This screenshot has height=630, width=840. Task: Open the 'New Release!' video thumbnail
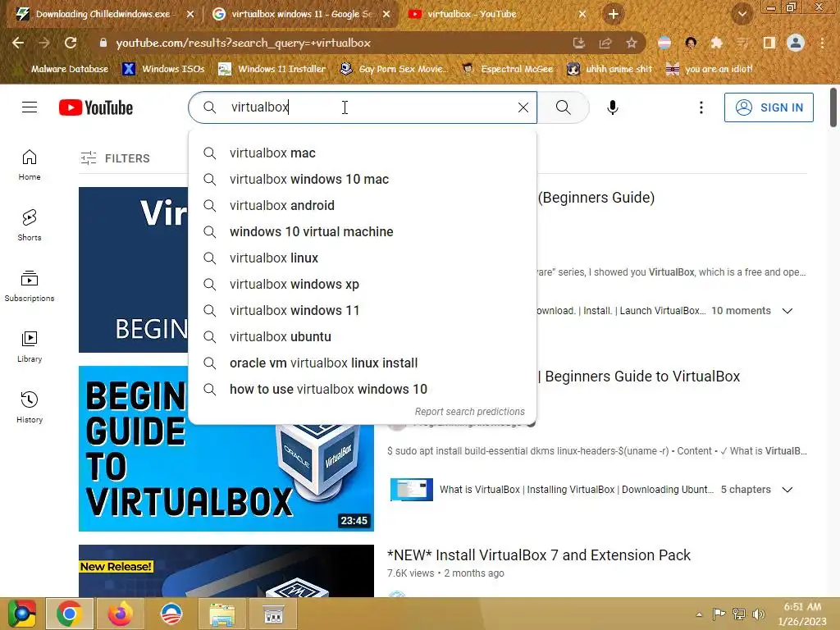[x=226, y=571]
